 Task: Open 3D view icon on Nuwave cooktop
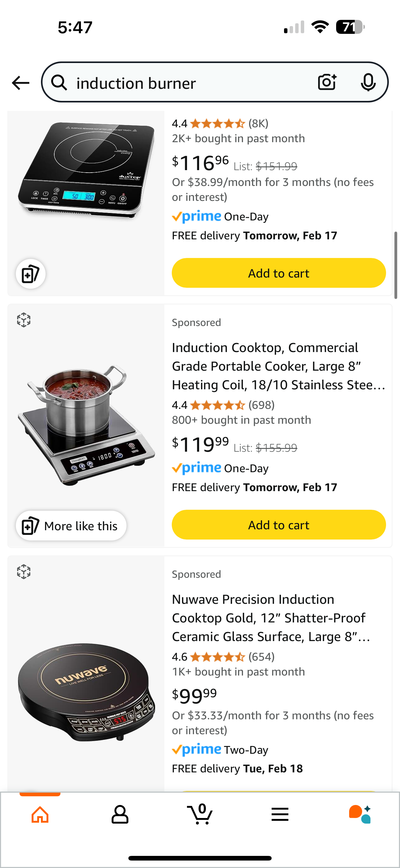(x=24, y=572)
